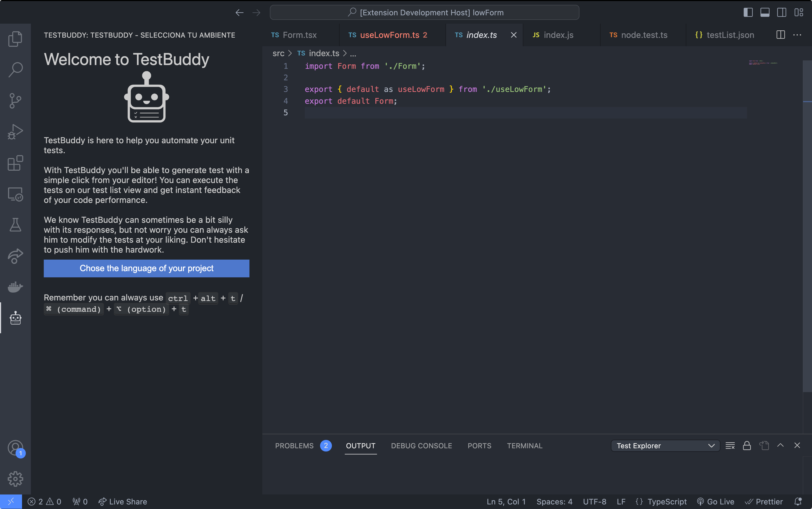
Task: Open the Testing flask icon
Action: [x=15, y=225]
